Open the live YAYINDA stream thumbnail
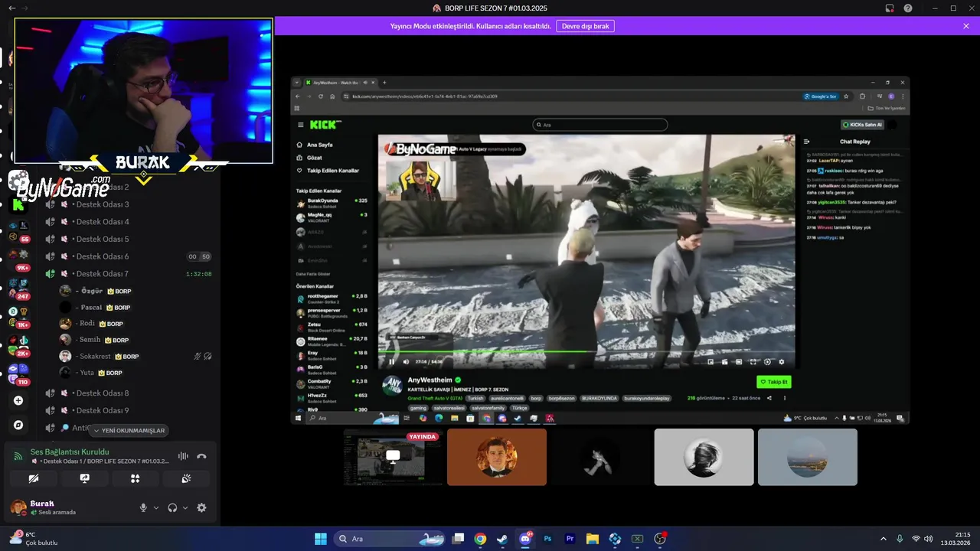The image size is (980, 551). click(x=394, y=457)
